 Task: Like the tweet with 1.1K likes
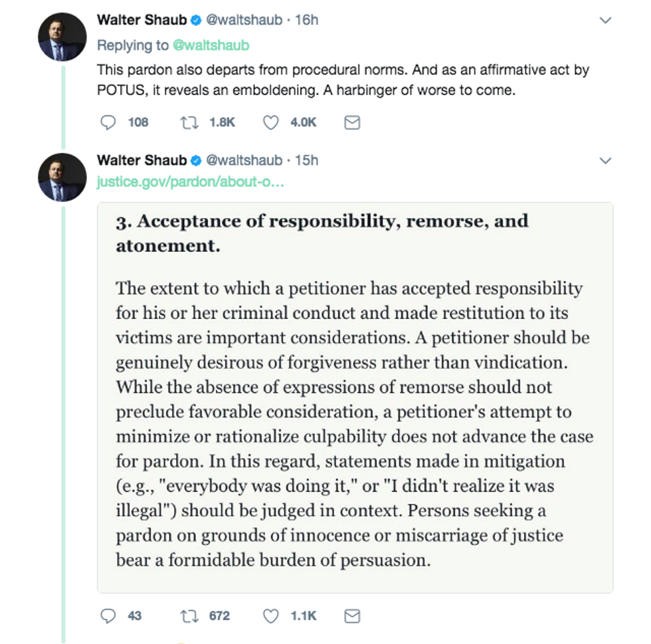pos(271,615)
